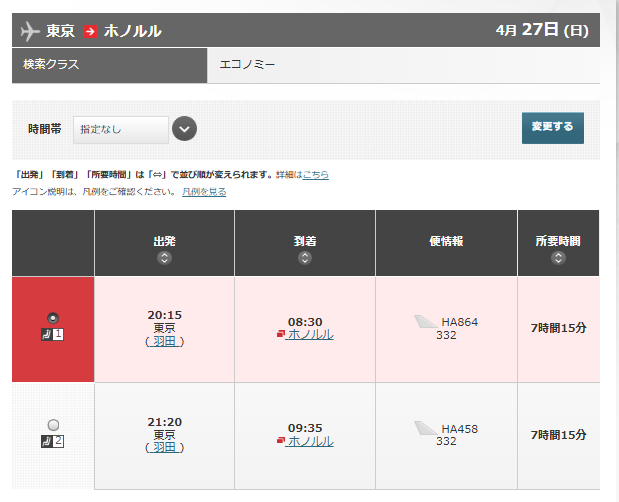Sort flights by arrival time (到着)

point(305,258)
